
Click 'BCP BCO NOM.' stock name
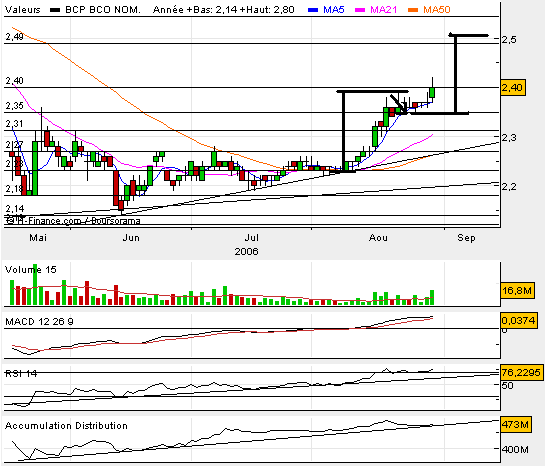(x=103, y=10)
